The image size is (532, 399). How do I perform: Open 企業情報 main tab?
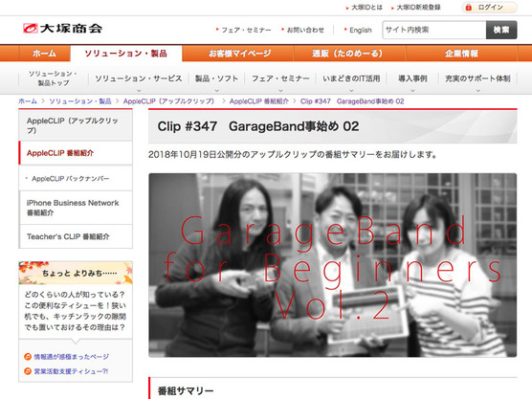tap(462, 54)
